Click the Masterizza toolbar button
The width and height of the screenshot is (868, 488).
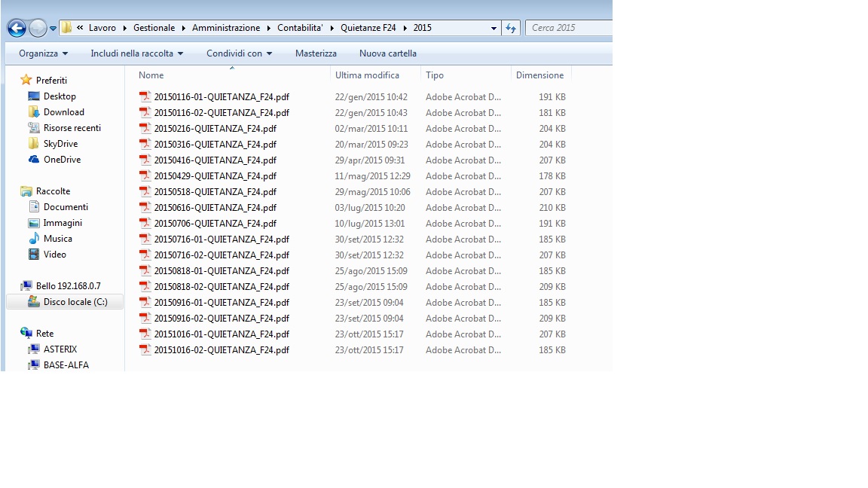coord(316,53)
